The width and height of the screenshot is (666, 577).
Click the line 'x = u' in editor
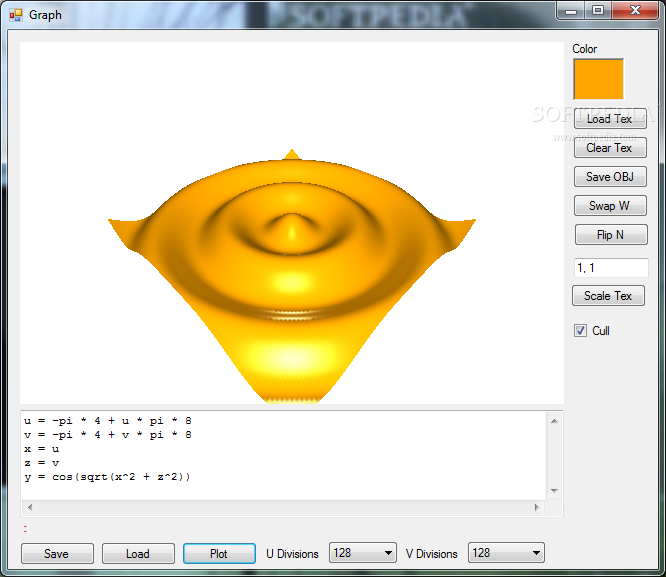[42, 449]
